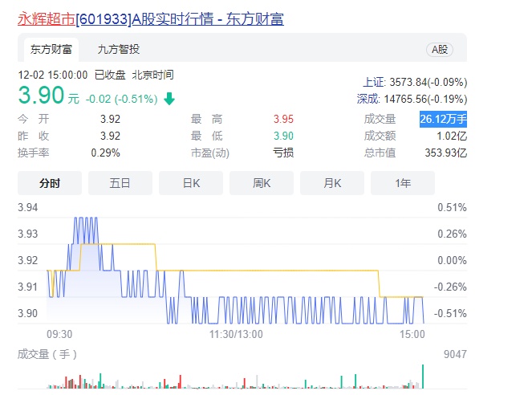Select the 日K chart view
Screen dimensions: 532x395
pos(191,183)
